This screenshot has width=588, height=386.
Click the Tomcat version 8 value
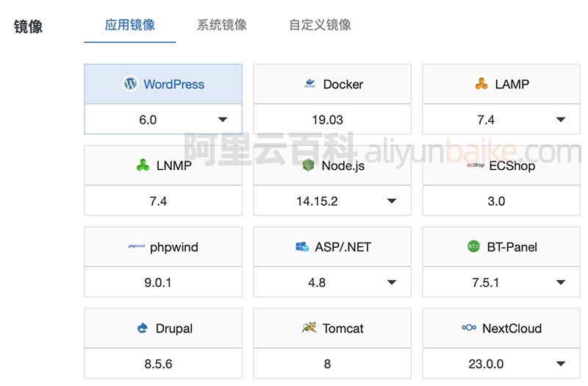point(327,364)
